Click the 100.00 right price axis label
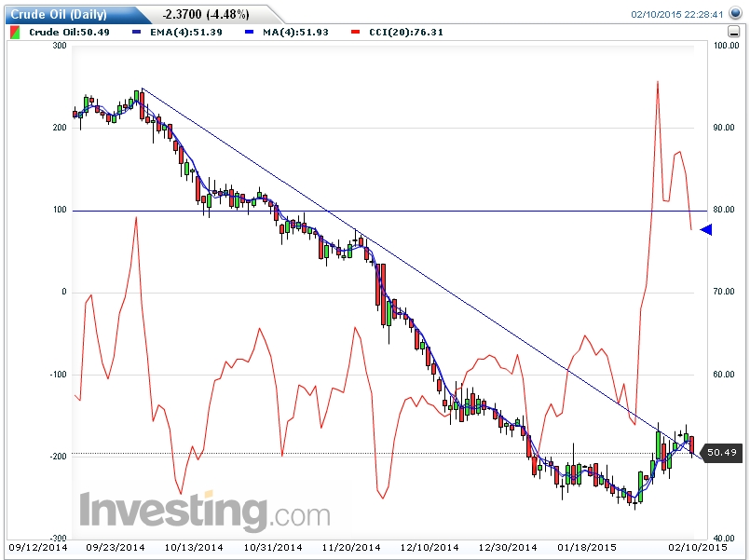Image resolution: width=750 pixels, height=560 pixels. [726, 46]
